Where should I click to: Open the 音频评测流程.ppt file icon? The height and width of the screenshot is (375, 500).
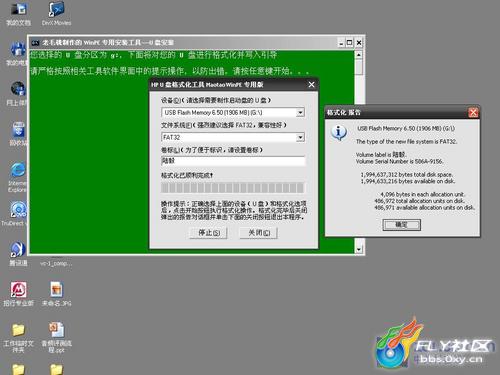coord(56,337)
